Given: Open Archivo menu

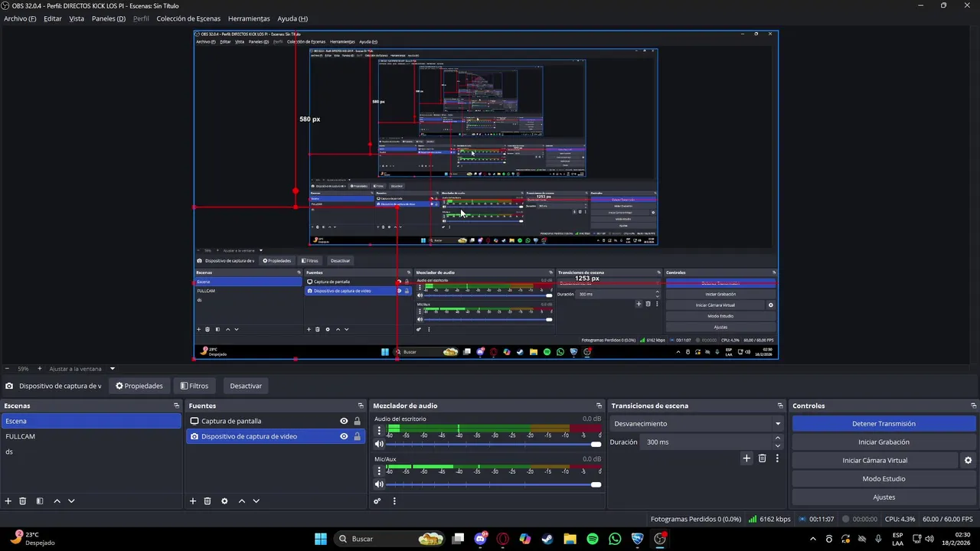Looking at the screenshot, I should pyautogui.click(x=20, y=18).
